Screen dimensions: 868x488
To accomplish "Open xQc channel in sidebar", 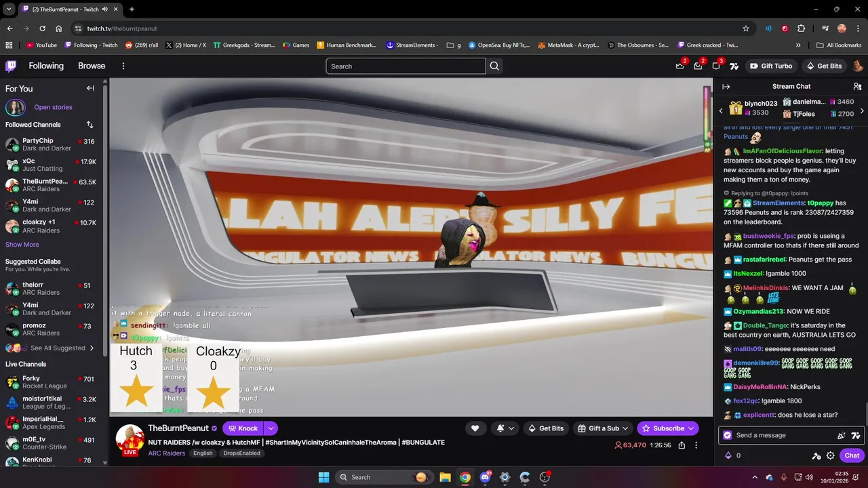I will point(52,165).
